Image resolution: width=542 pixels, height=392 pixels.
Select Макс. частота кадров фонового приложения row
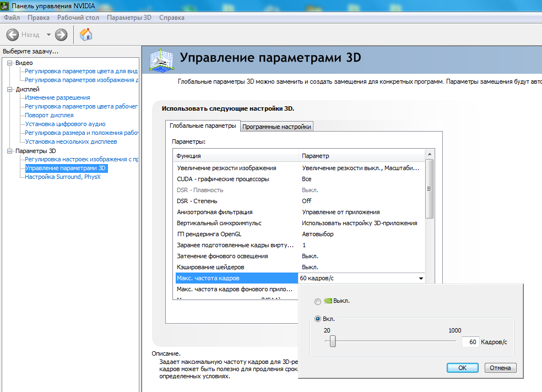point(236,289)
